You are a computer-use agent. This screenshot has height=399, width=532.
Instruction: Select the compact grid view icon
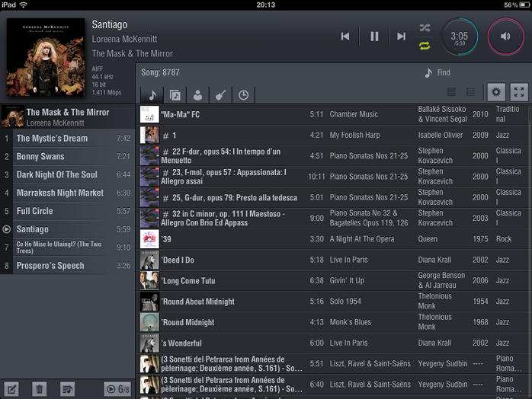[x=451, y=92]
